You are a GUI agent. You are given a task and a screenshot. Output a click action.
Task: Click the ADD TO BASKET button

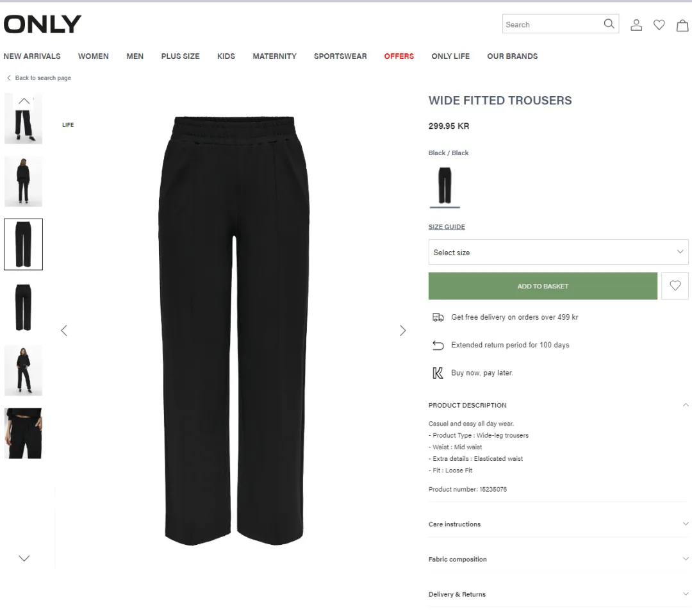[x=543, y=286]
